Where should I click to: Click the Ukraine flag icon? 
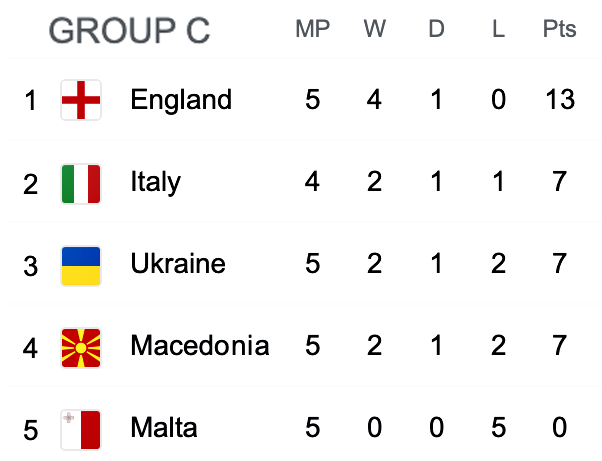pos(81,265)
